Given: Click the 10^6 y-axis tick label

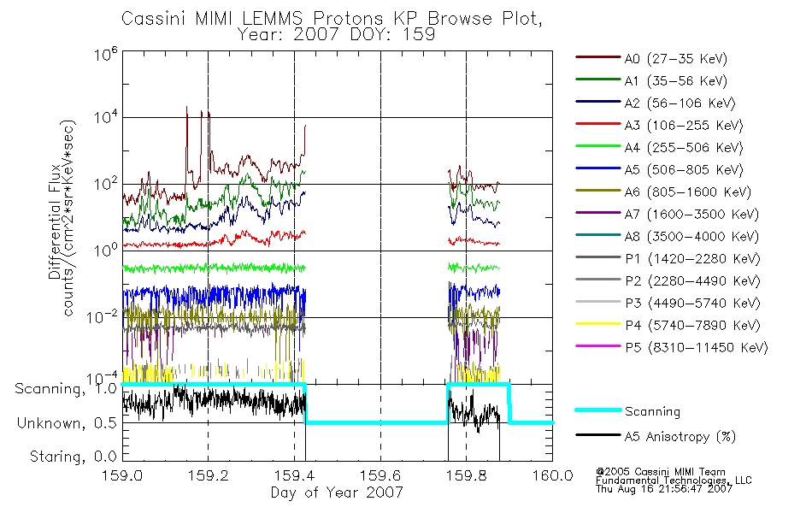Looking at the screenshot, I should pyautogui.click(x=106, y=54).
